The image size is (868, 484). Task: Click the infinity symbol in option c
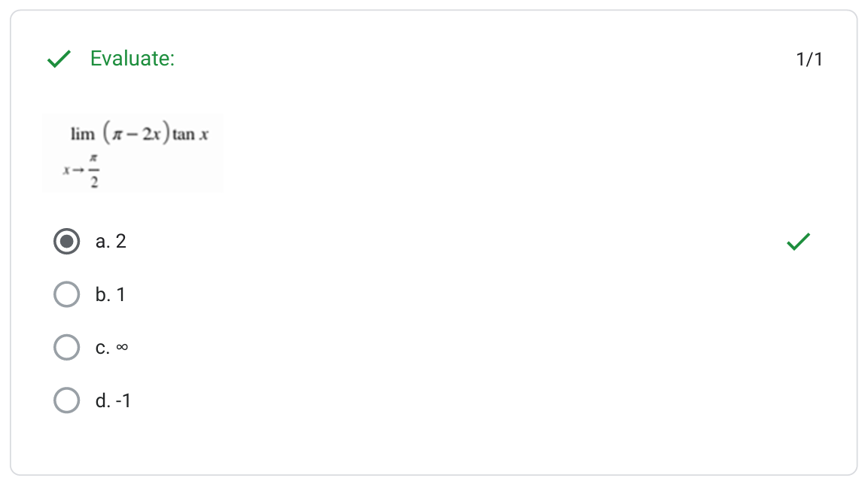tap(122, 348)
